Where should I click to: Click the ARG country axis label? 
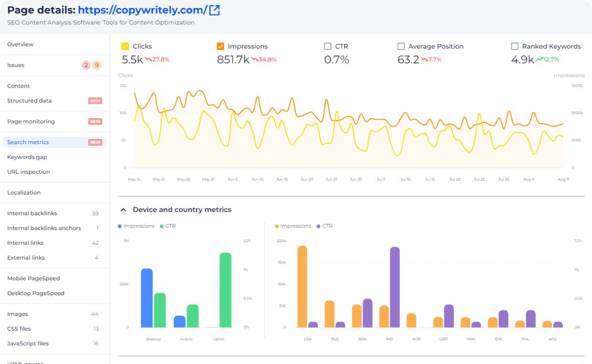(553, 339)
